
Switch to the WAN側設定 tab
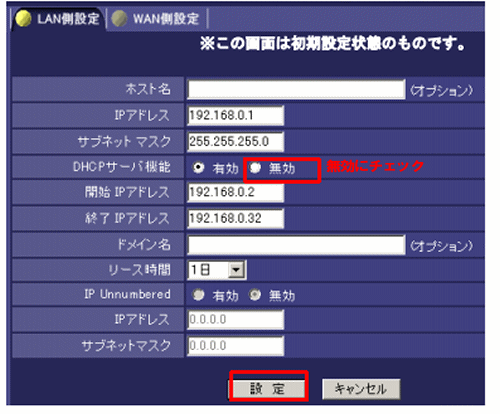click(x=157, y=19)
